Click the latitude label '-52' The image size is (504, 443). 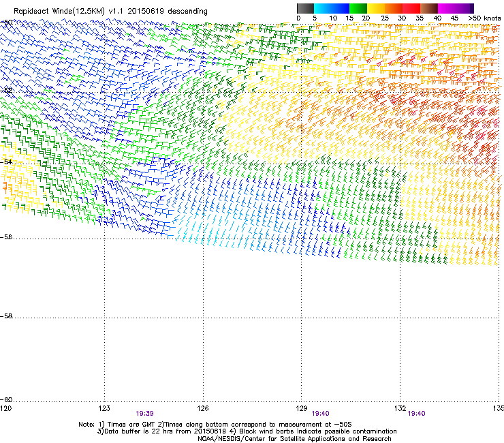(6, 91)
